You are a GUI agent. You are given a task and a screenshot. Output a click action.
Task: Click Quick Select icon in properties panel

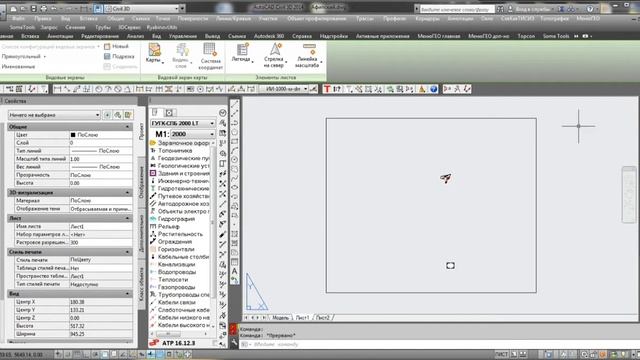point(128,115)
